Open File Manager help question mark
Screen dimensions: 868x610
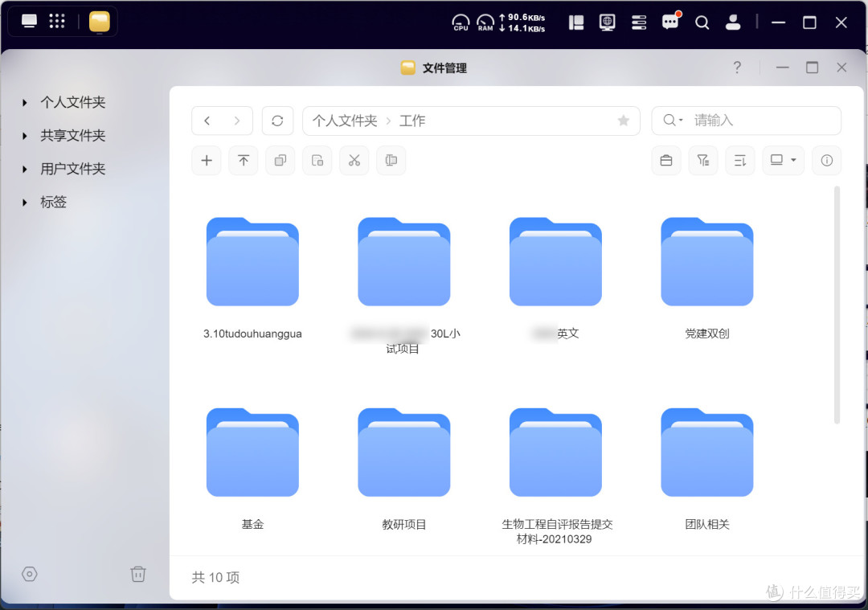(737, 68)
